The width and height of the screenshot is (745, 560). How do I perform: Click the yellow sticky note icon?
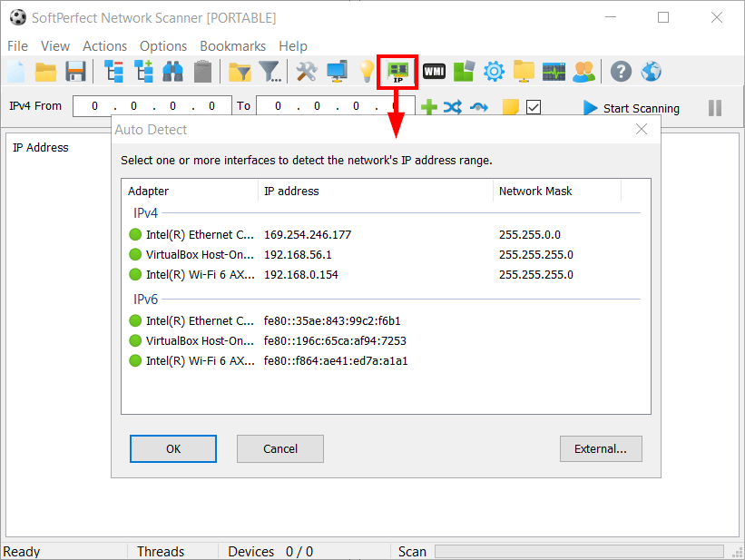pyautogui.click(x=511, y=107)
